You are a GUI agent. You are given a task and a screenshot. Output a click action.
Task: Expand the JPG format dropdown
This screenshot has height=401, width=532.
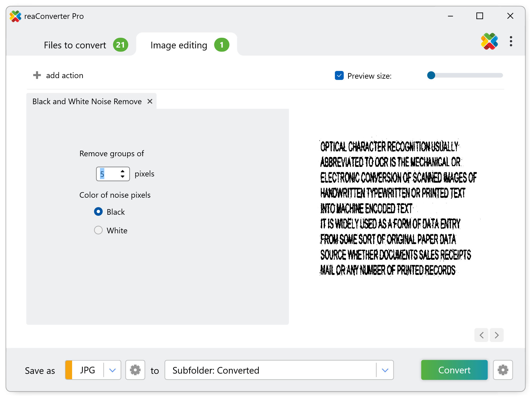click(x=112, y=370)
